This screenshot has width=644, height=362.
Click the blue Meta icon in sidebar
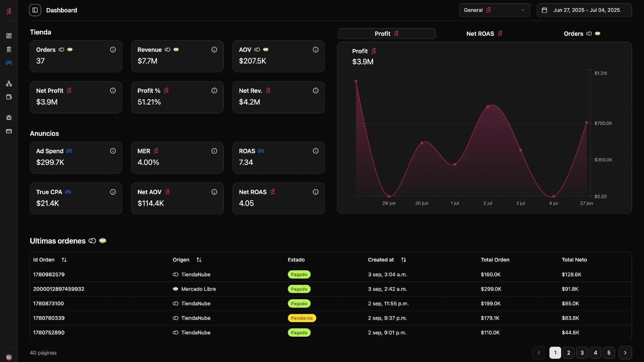[x=9, y=62]
